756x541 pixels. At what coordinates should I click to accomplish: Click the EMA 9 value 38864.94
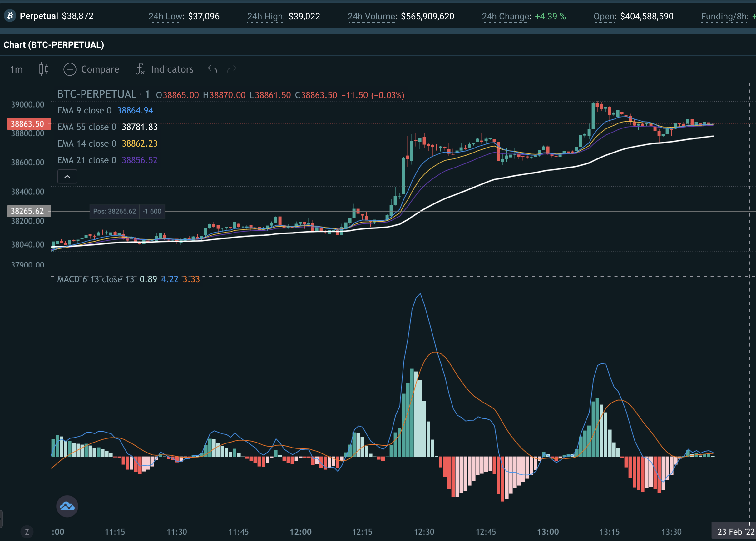click(135, 110)
